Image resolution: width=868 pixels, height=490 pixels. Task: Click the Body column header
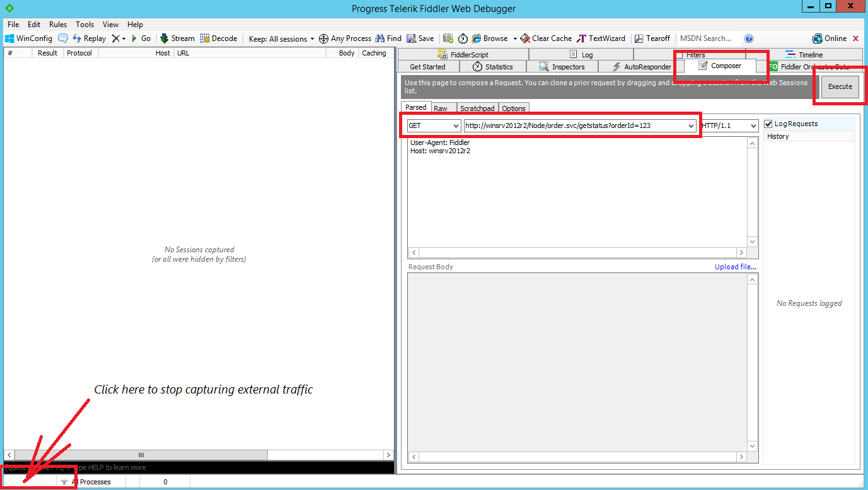pos(343,53)
